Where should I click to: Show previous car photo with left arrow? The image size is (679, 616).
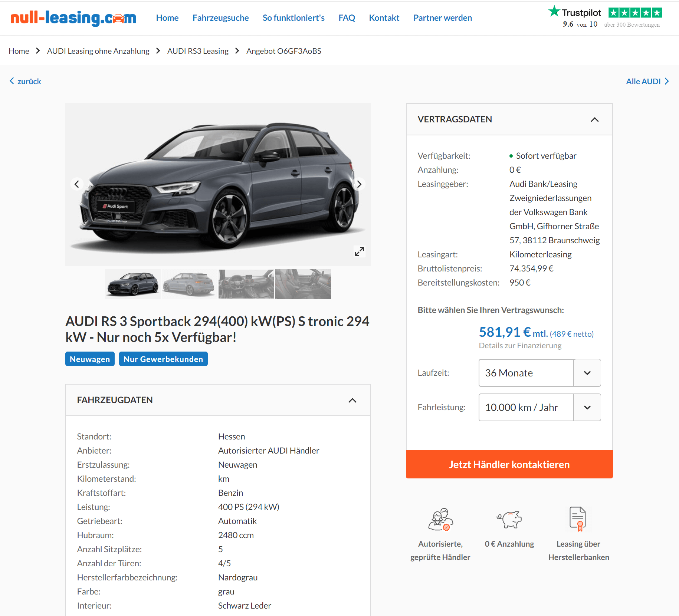[77, 184]
